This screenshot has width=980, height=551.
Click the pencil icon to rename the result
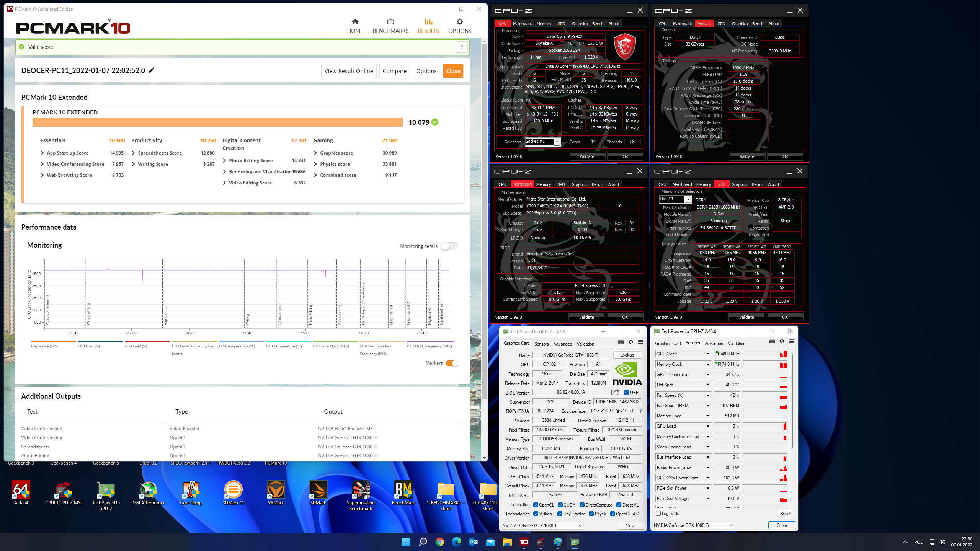pos(152,70)
